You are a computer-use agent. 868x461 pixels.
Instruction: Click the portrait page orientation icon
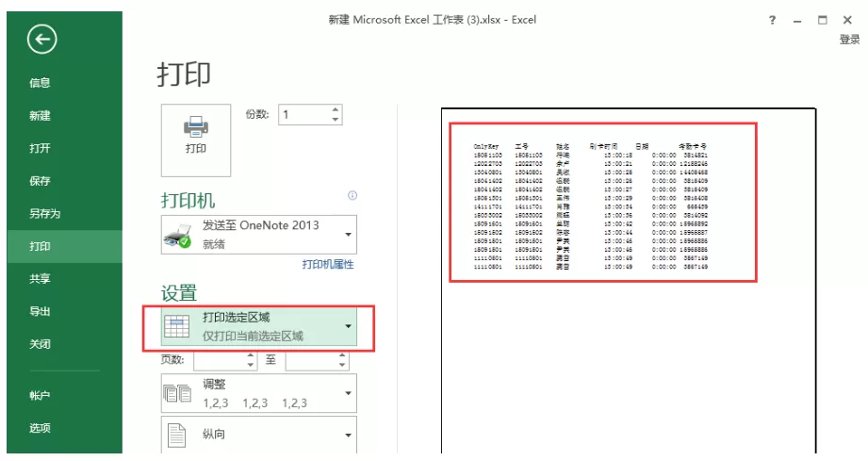click(176, 435)
